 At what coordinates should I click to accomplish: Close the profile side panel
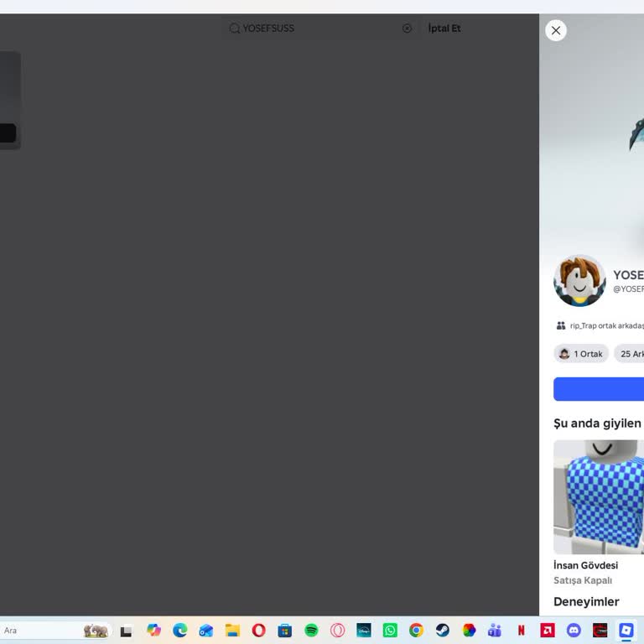pos(556,30)
